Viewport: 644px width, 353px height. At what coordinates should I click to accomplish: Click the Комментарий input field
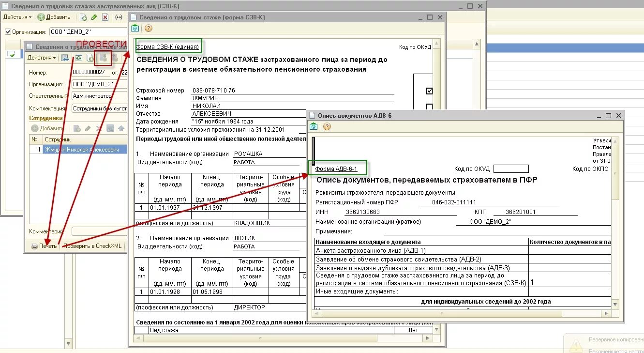(99, 232)
